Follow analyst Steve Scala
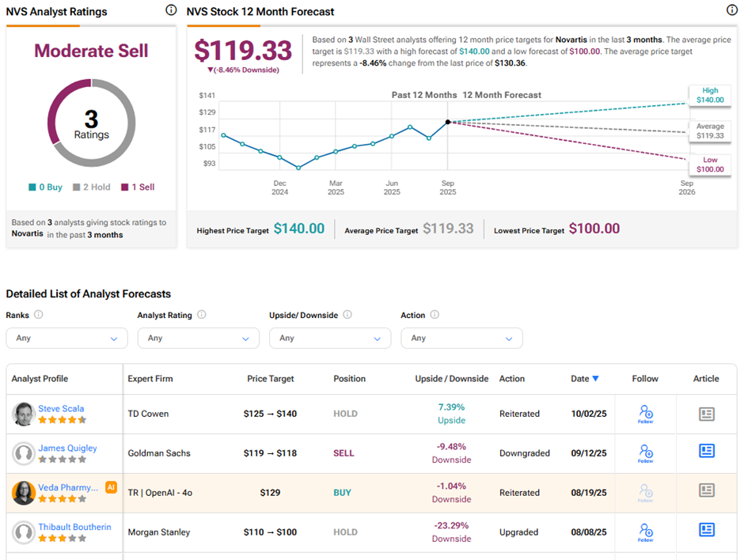This screenshot has height=560, width=744. point(645,414)
